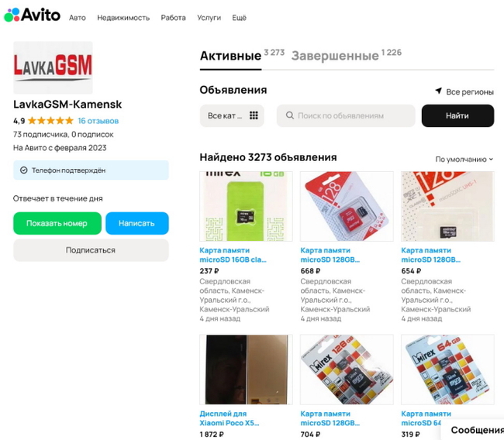The image size is (504, 440).
Task: Expand the По умолчанию sorting dropdown
Action: tap(464, 160)
